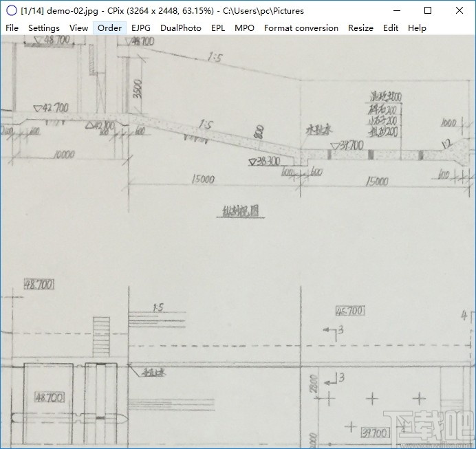Click the 42.700 elevation marker text

[51, 108]
